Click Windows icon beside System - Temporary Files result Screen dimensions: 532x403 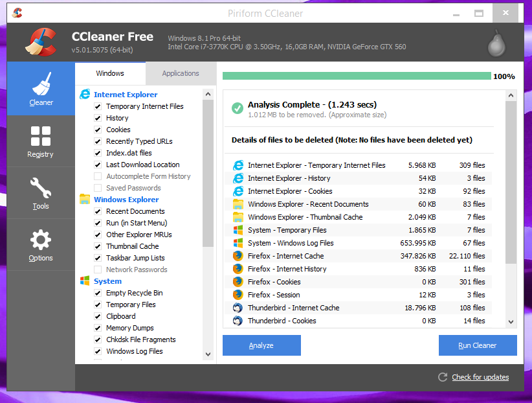[x=238, y=230]
